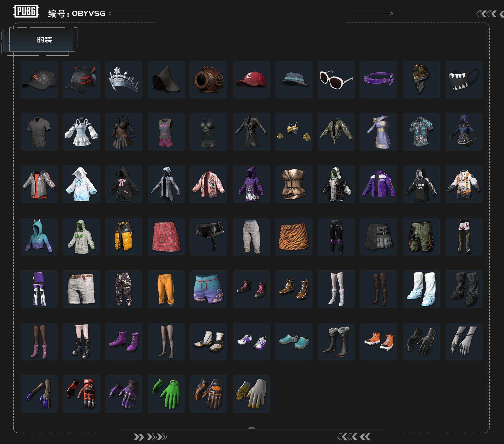The height and width of the screenshot is (444, 504).
Task: Select the bright green gloves
Action: 166,394
